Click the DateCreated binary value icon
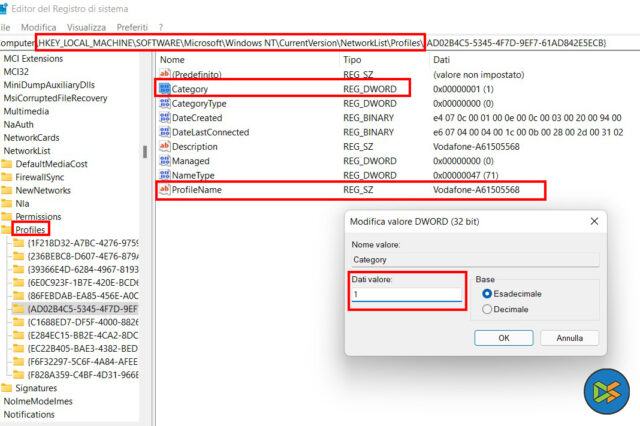 point(164,118)
